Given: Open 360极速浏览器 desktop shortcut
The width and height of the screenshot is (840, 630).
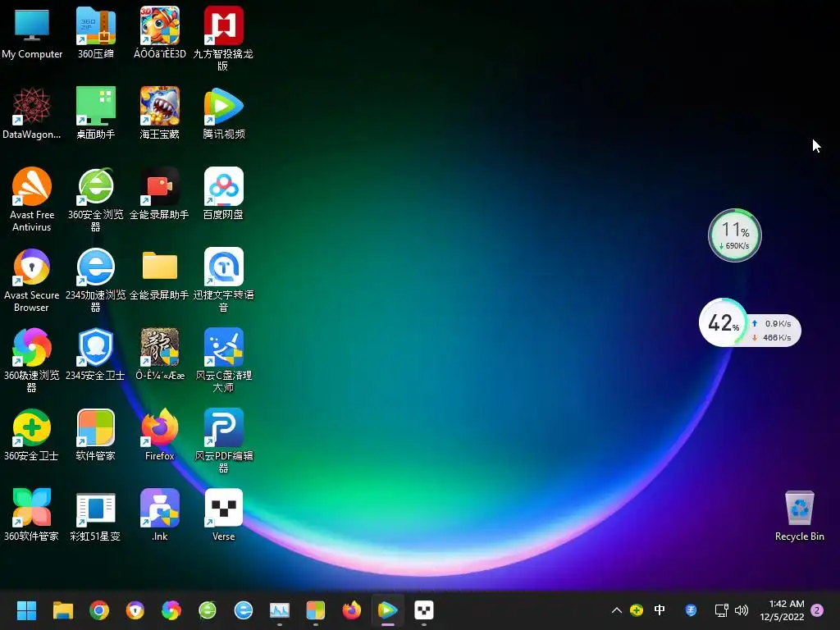Looking at the screenshot, I should click(32, 360).
